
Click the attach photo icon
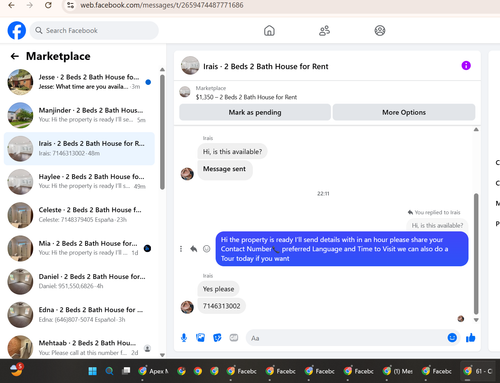(200, 338)
